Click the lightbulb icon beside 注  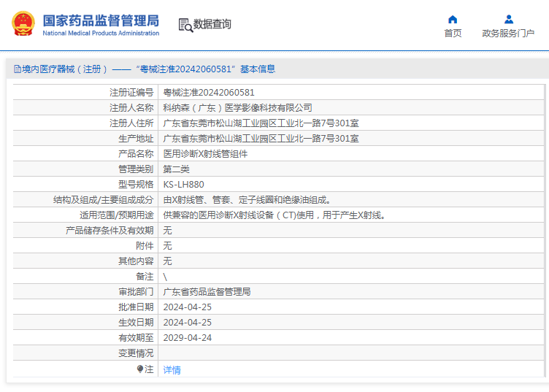point(140,369)
